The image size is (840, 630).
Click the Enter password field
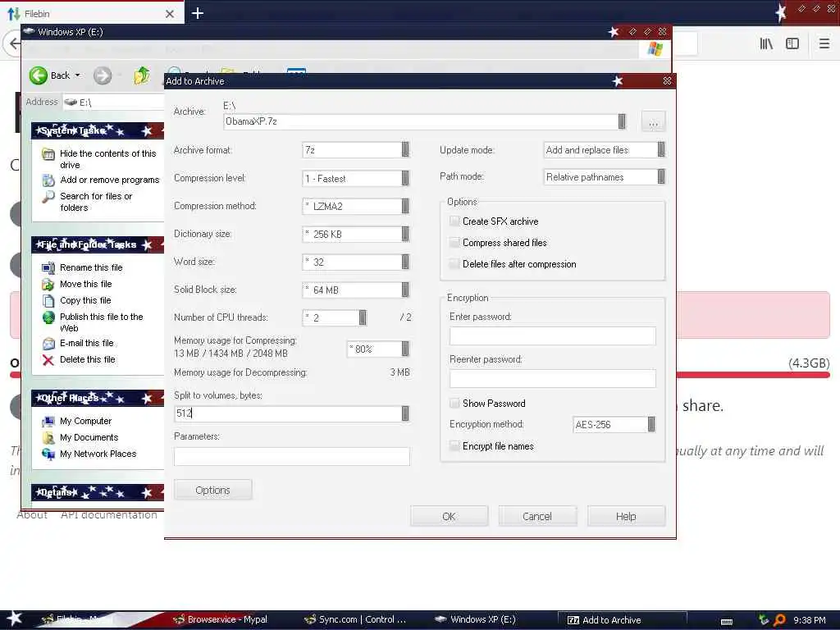(552, 336)
